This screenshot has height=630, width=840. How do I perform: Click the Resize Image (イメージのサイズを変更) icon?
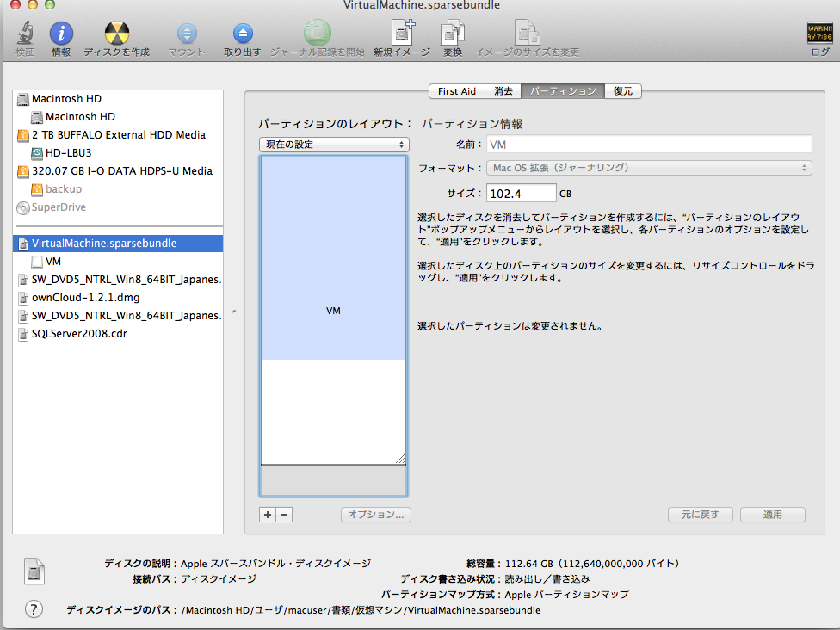point(527,33)
